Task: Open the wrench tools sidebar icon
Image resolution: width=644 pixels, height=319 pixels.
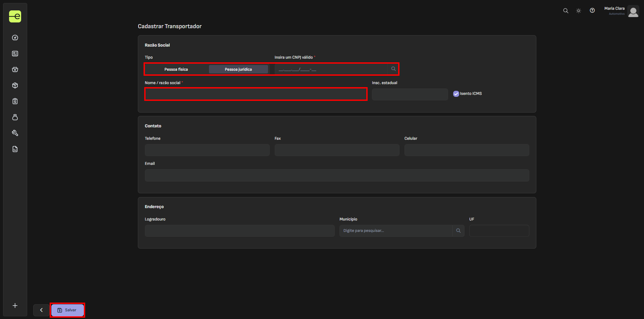Action: pyautogui.click(x=15, y=133)
